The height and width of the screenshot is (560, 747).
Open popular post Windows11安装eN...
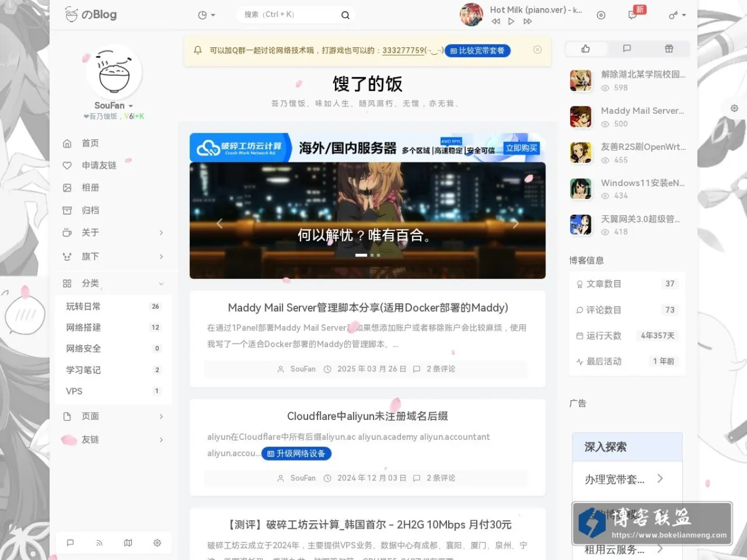click(x=643, y=183)
